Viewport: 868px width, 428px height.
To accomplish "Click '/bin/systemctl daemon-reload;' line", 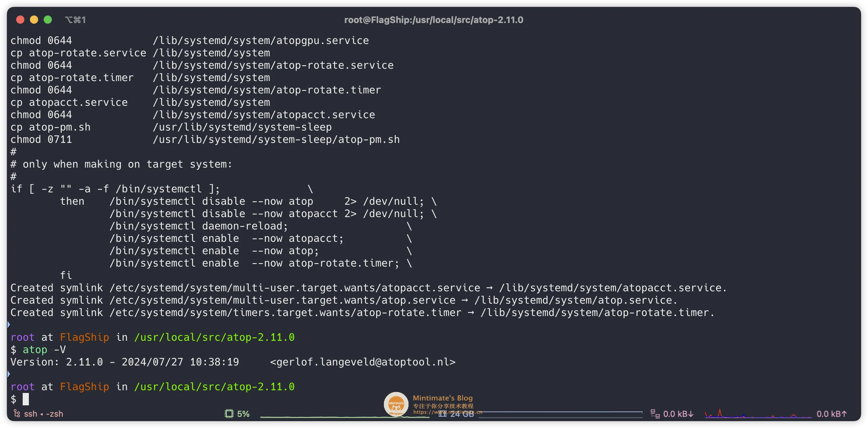I will [x=198, y=226].
